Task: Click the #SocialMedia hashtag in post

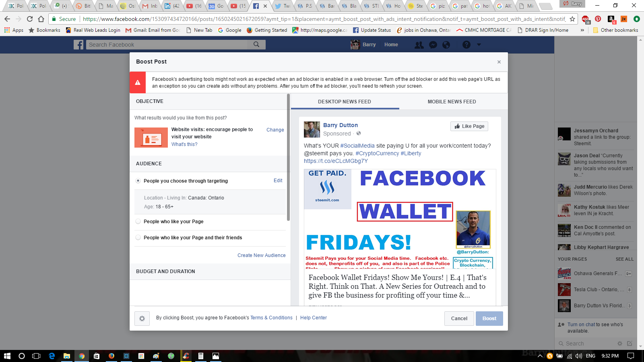Action: 357,146
